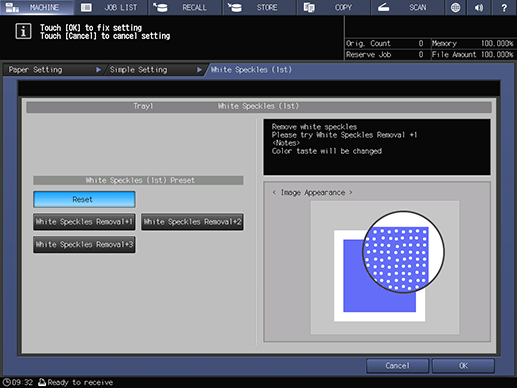This screenshot has height=388, width=517.
Task: Switch to the JOB LIST tab
Action: (111, 7)
